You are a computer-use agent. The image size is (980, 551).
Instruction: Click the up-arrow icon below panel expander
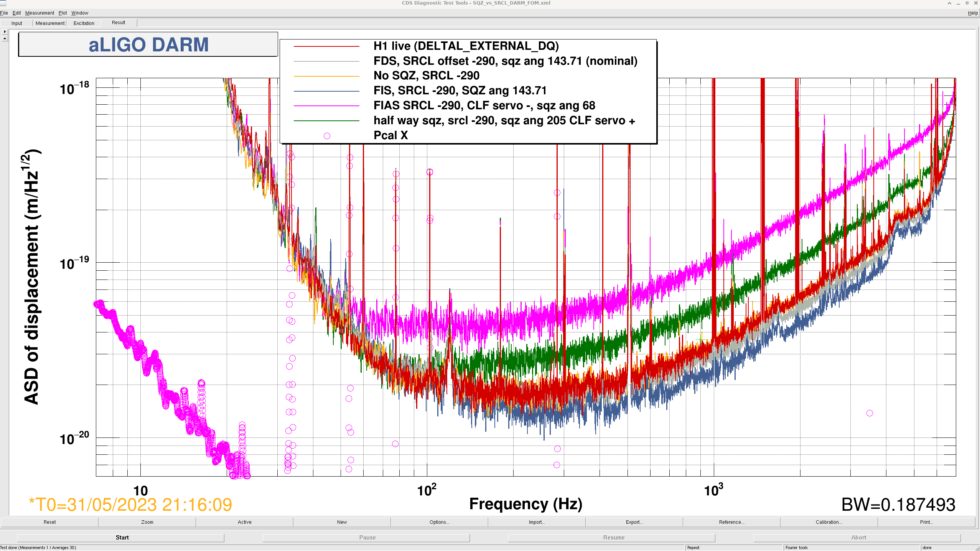click(5, 38)
